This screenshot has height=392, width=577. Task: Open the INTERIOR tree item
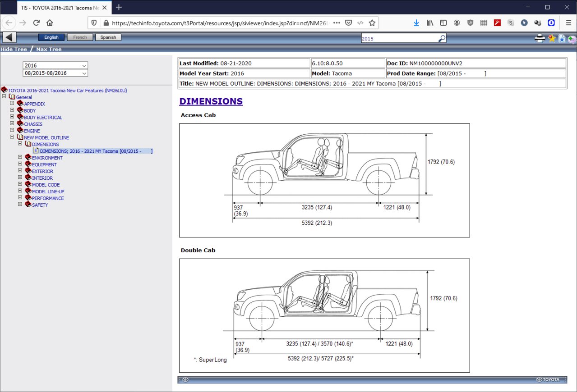tap(42, 178)
